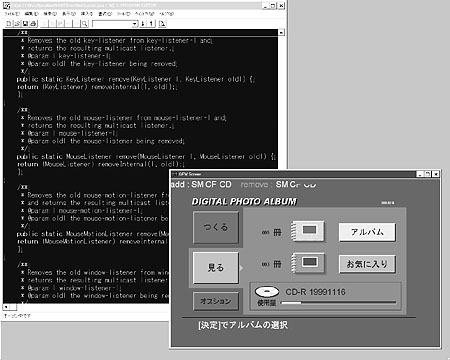Viewport: 450px width, 360px height.
Task: Click the Print icon in editor toolbar
Action: pos(33,23)
